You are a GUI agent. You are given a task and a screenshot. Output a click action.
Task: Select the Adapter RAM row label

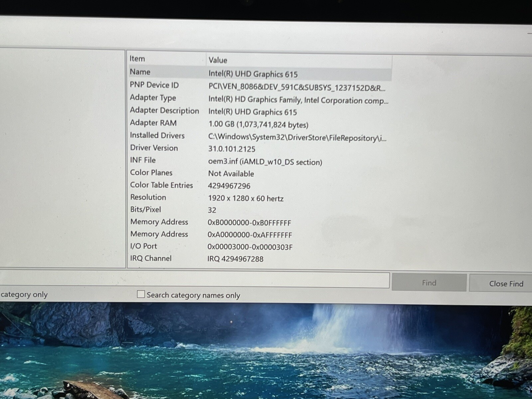point(153,123)
